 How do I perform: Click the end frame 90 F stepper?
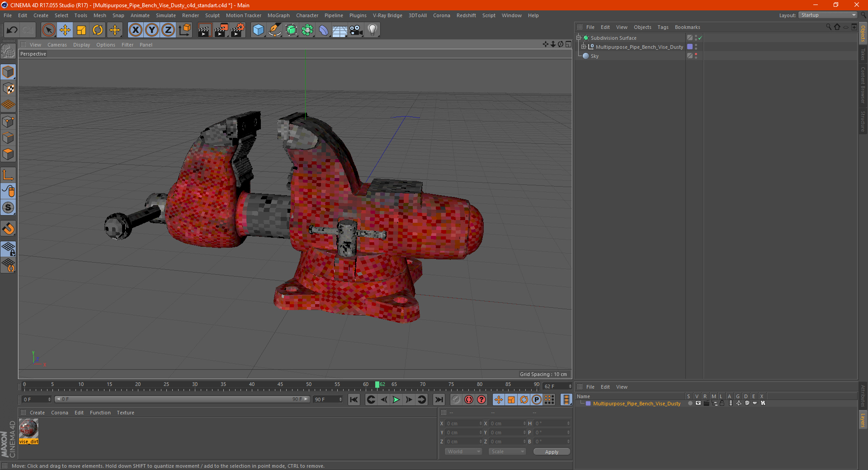click(340, 399)
